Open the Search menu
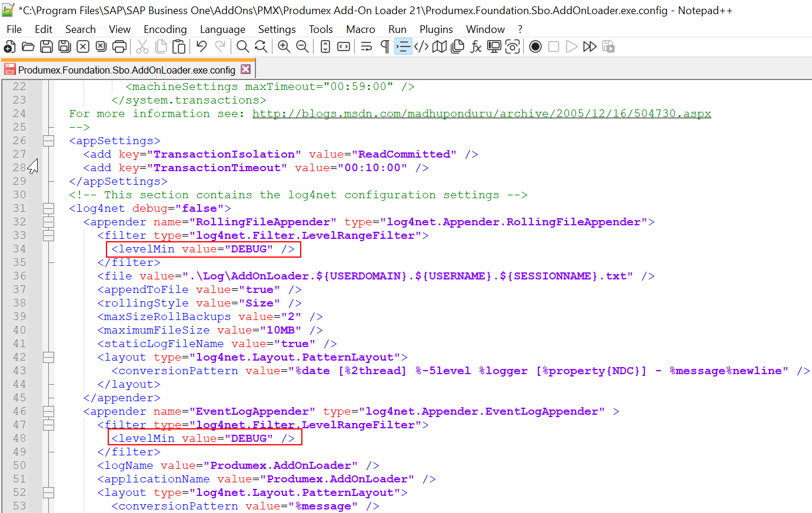812x513 pixels. click(81, 29)
